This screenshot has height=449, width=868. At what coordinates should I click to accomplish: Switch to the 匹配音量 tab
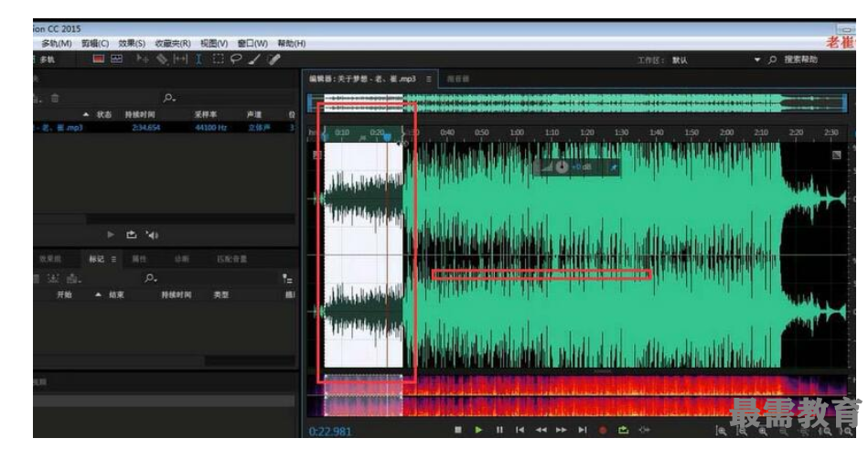(x=230, y=259)
